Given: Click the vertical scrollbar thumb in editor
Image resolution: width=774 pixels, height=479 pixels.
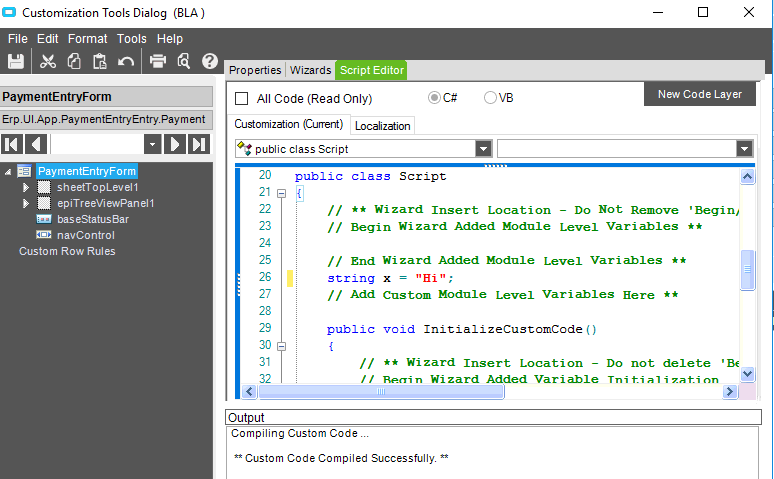Looking at the screenshot, I should [x=747, y=270].
